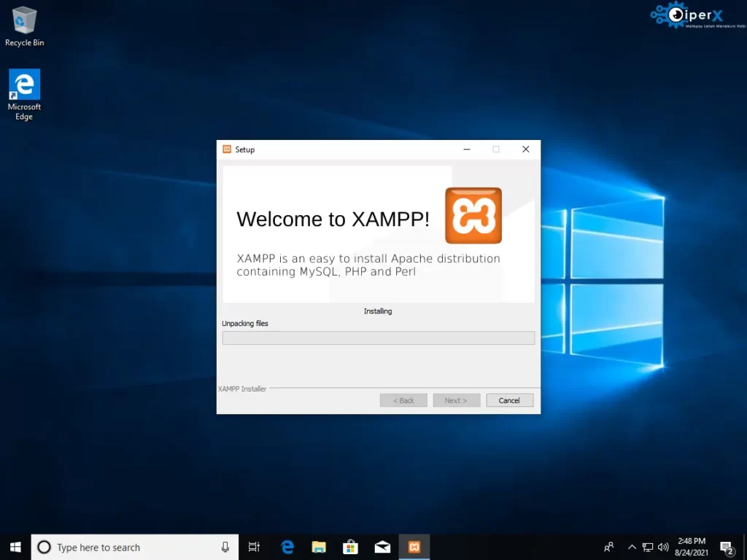Open Task View in the taskbar
747x560 pixels.
point(254,547)
